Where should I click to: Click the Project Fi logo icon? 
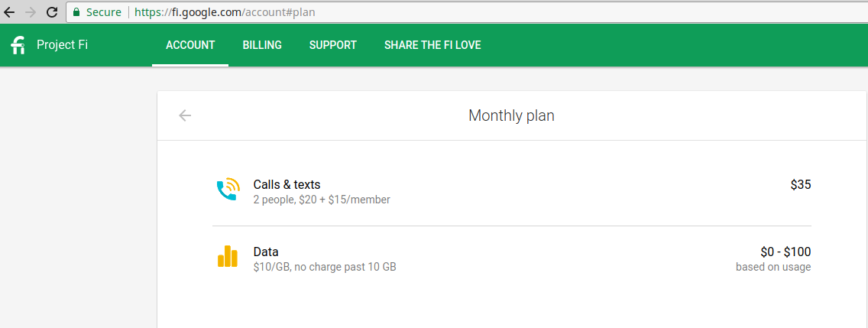point(18,45)
